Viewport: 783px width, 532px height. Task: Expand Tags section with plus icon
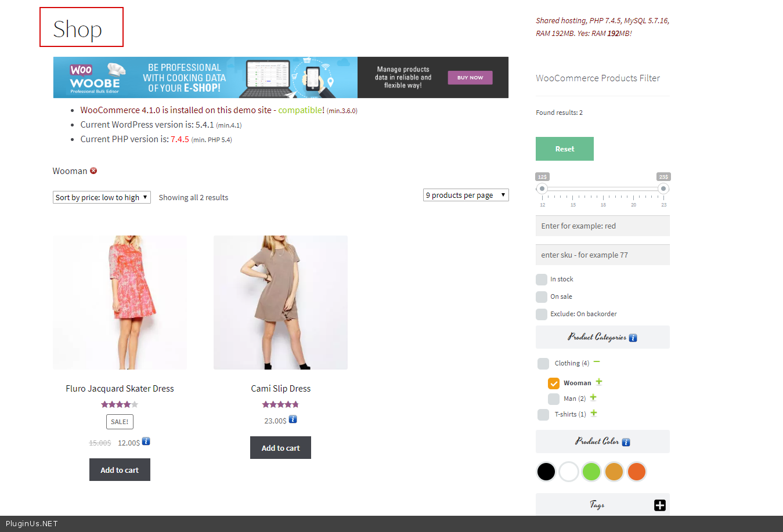[x=660, y=505]
